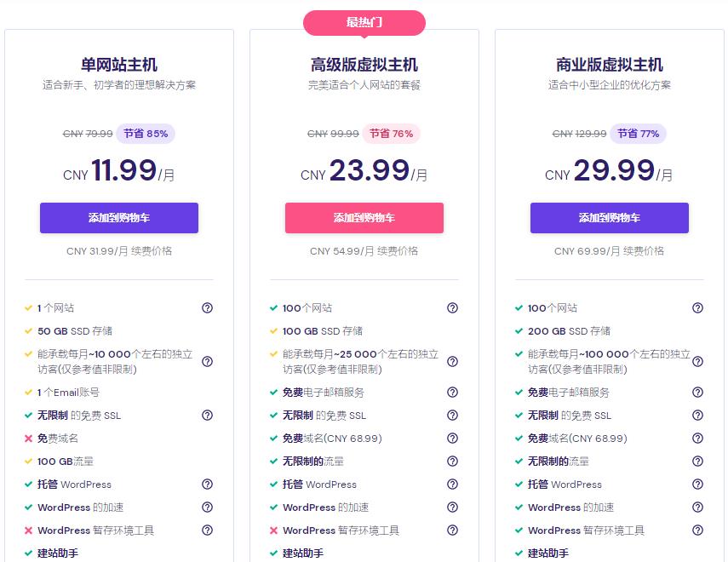The image size is (728, 562).
Task: Add 高级版虚拟主机 plan to cart
Action: (364, 218)
